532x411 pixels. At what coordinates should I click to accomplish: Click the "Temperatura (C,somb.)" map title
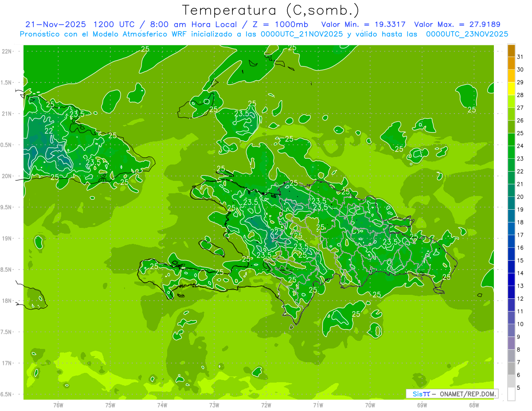(x=271, y=10)
